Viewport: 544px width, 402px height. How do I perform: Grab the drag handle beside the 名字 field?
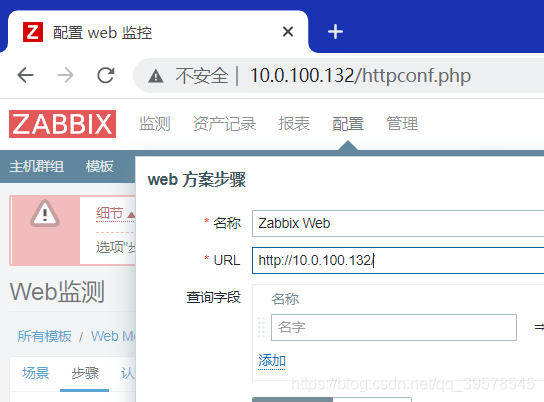coord(262,327)
